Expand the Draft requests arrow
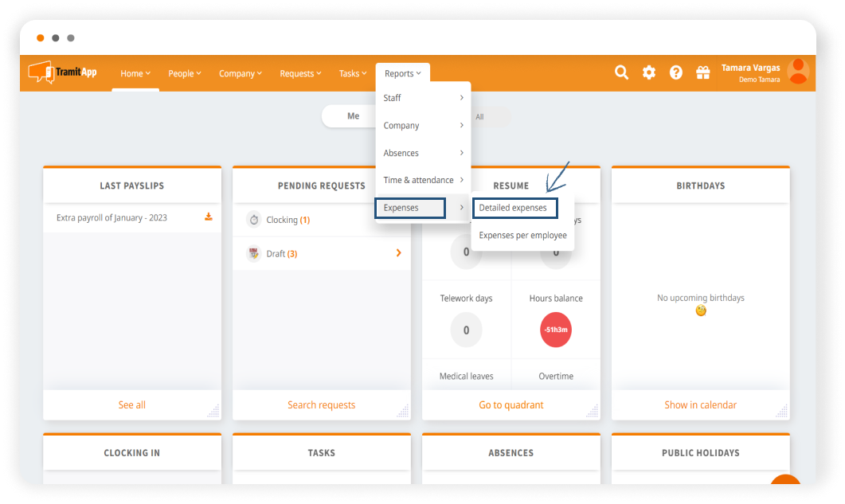This screenshot has width=845, height=504. (399, 253)
